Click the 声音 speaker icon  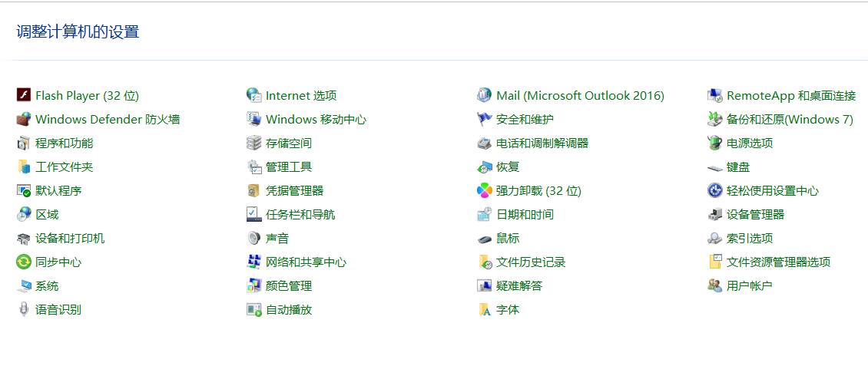coord(253,238)
